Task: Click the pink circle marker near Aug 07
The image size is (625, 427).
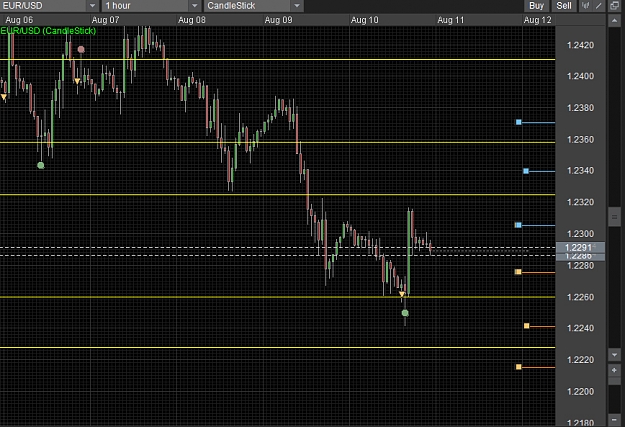Action: coord(81,49)
